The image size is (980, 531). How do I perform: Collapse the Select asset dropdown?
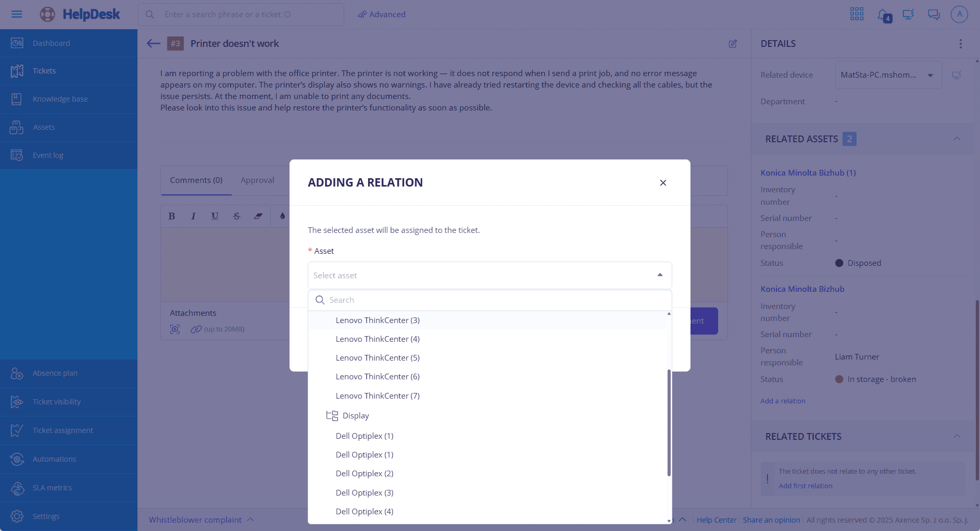(660, 275)
